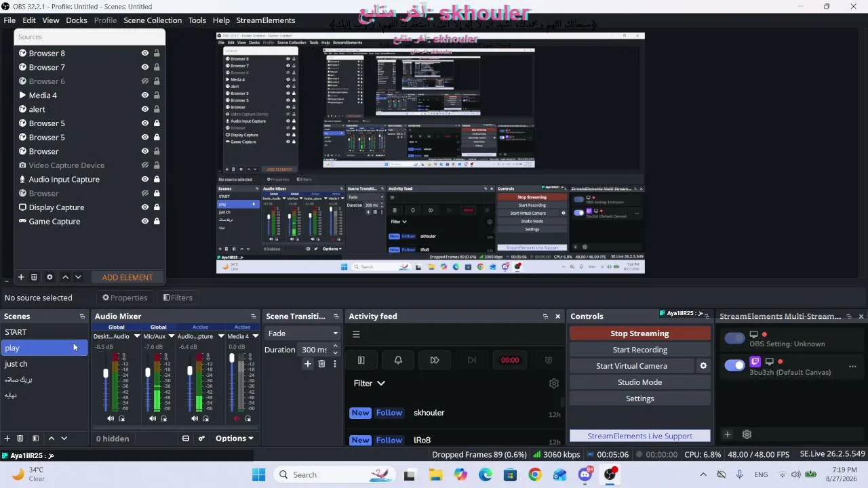This screenshot has height=488, width=868.
Task: Click the add source plus icon
Action: 21,277
